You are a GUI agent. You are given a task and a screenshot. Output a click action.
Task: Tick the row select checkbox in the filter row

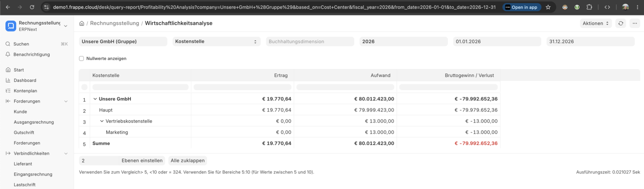[x=84, y=87]
